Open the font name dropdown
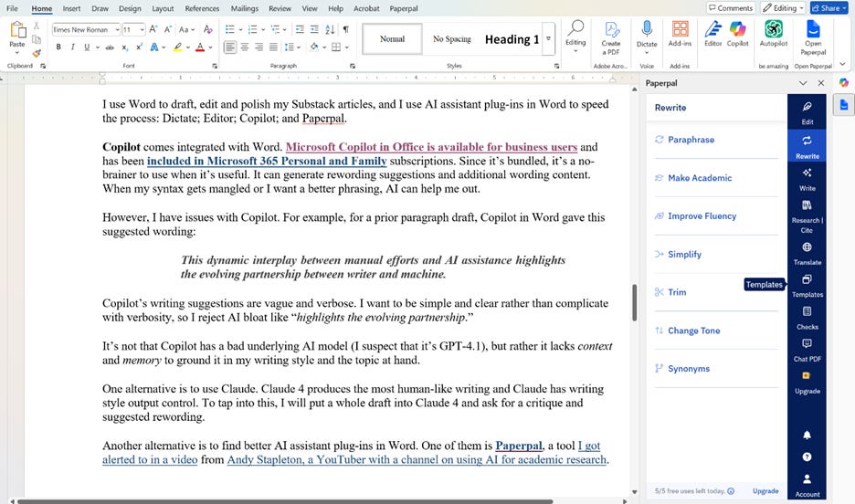Viewport: 855px width, 504px height. (117, 29)
